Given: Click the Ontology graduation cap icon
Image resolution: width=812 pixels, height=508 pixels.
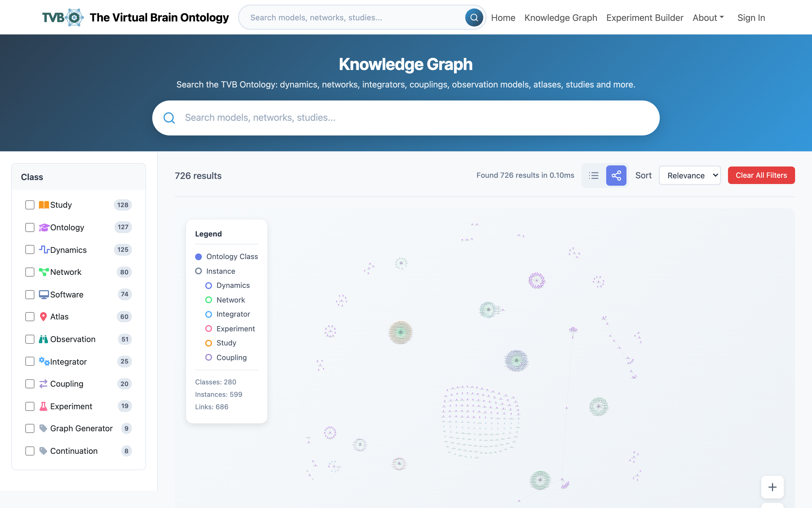Looking at the screenshot, I should pyautogui.click(x=44, y=227).
